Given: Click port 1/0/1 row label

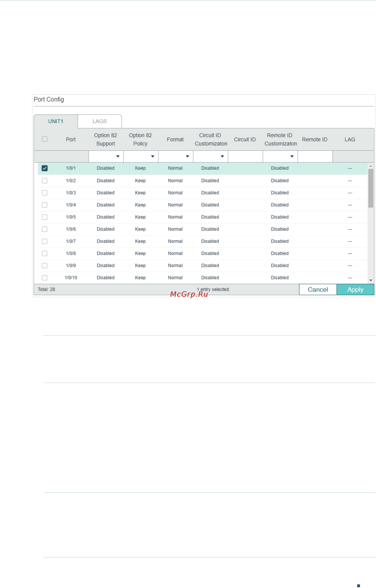Looking at the screenshot, I should pyautogui.click(x=71, y=168).
